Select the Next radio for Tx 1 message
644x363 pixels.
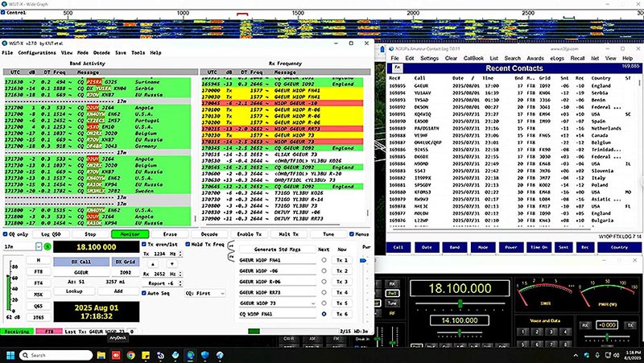point(324,261)
